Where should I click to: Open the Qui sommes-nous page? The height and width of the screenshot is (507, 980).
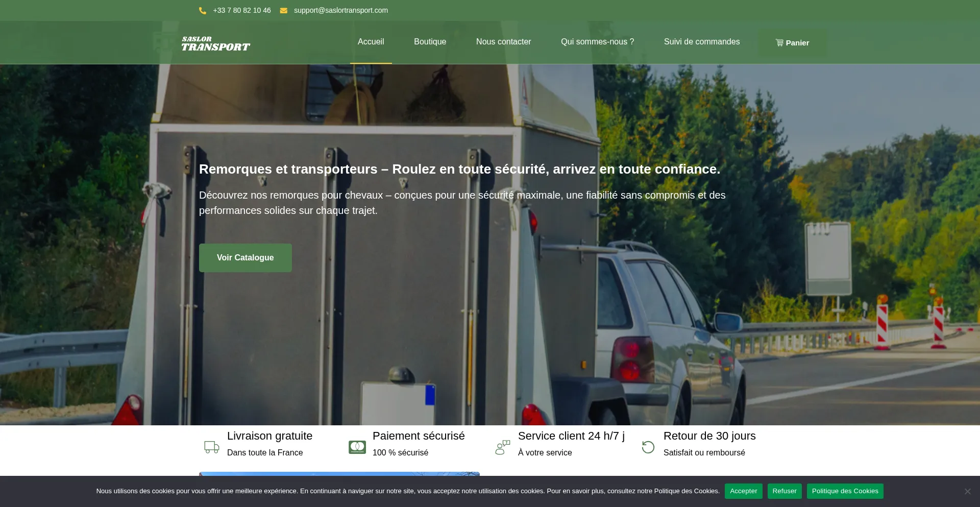click(x=597, y=42)
